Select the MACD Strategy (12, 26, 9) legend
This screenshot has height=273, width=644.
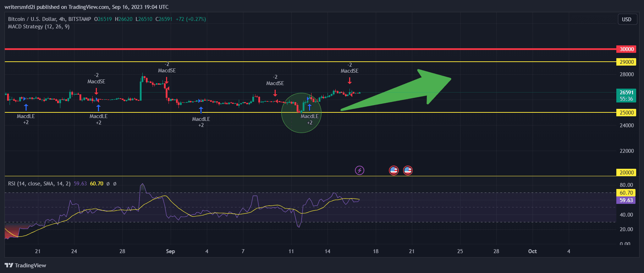point(39,27)
